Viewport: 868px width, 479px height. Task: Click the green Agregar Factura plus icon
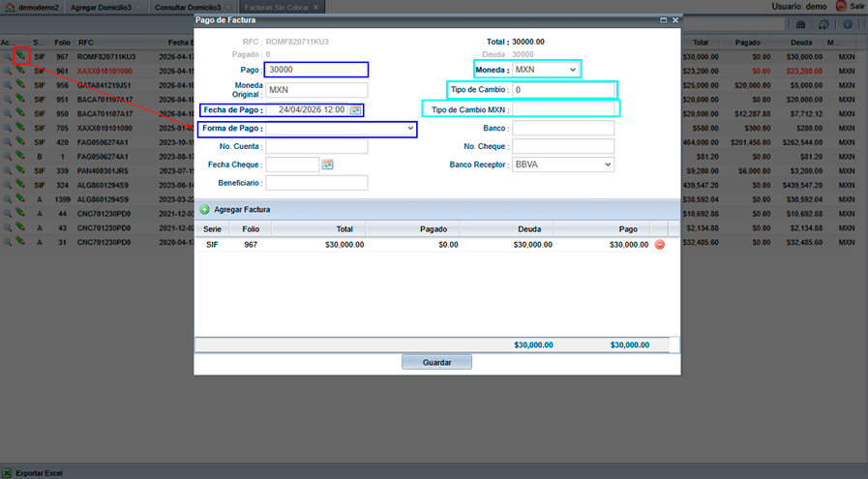205,209
